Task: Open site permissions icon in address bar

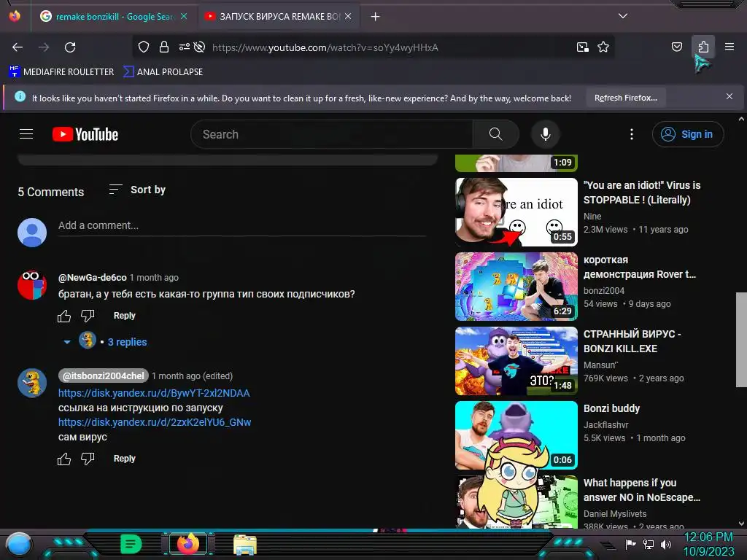Action: 184,47
